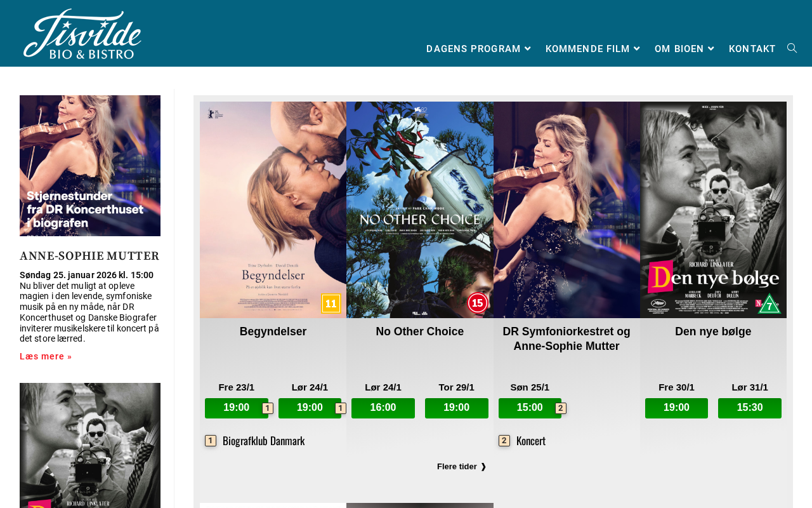Open the search icon in the header
The height and width of the screenshot is (508, 812).
coord(792,48)
